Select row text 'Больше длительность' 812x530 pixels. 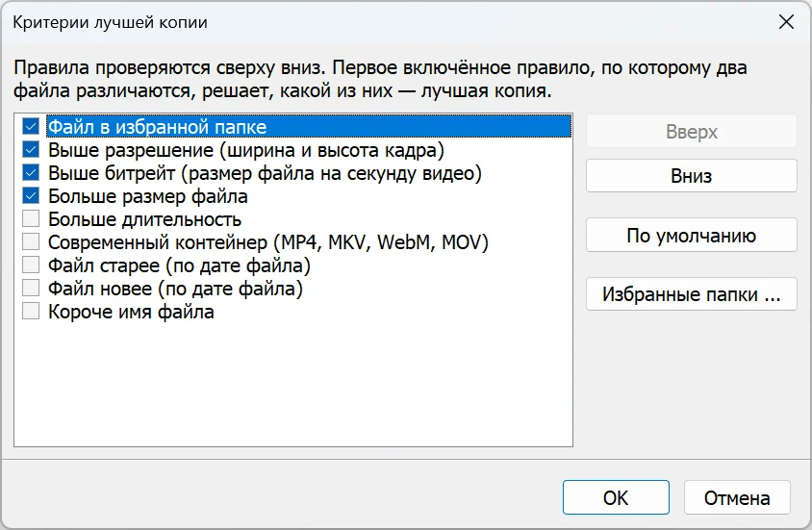(x=145, y=219)
